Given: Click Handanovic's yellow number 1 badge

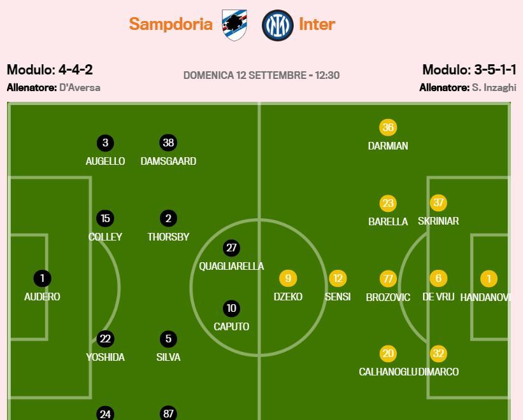Looking at the screenshot, I should point(489,279).
